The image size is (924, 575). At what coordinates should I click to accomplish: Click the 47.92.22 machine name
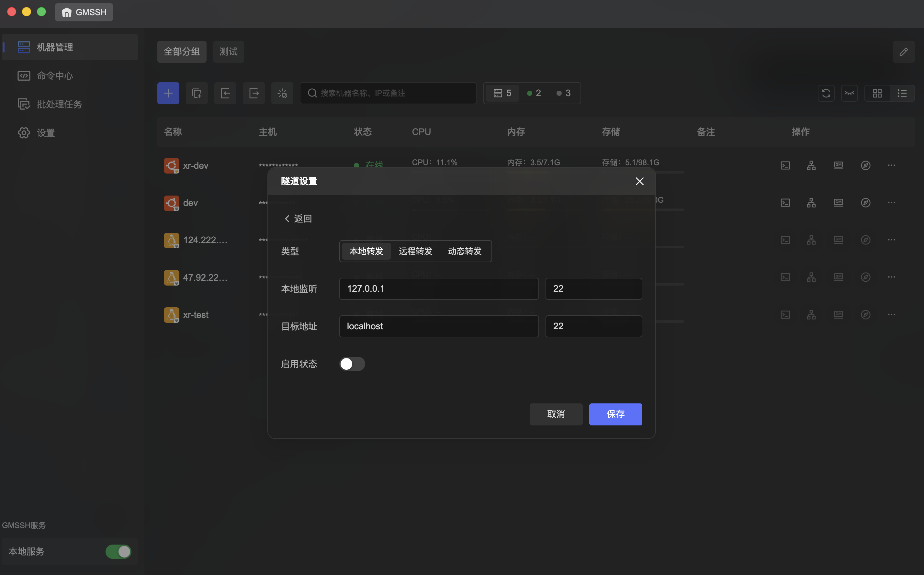point(205,277)
